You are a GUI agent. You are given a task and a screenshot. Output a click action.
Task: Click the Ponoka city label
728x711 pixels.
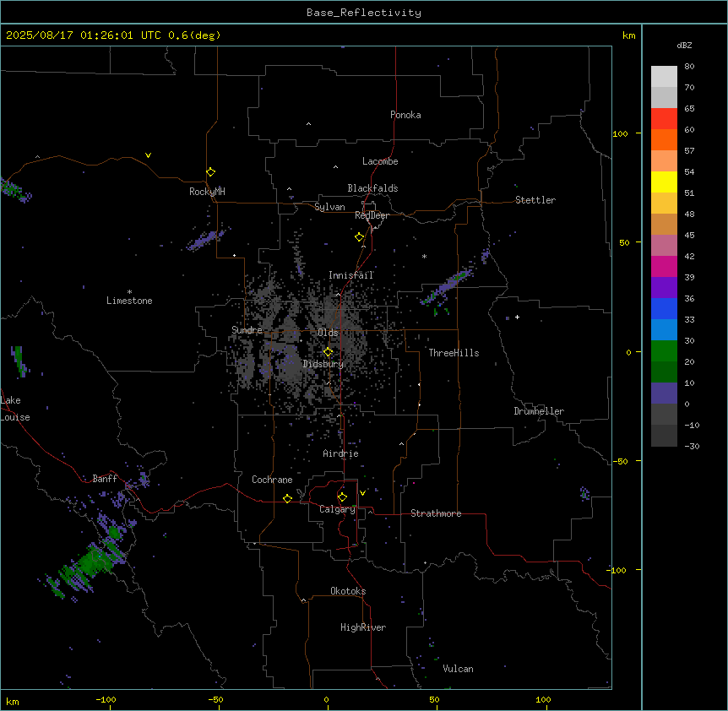[x=405, y=115]
